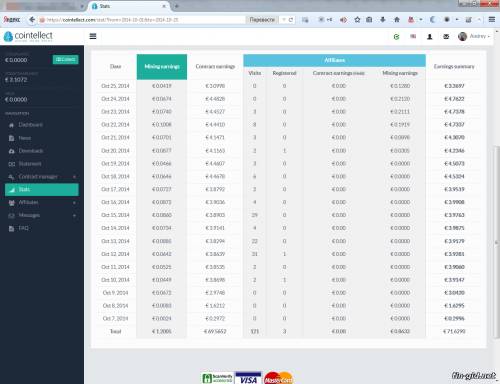Click the cointellect logo
Screen dimensions: 500x384
point(28,36)
